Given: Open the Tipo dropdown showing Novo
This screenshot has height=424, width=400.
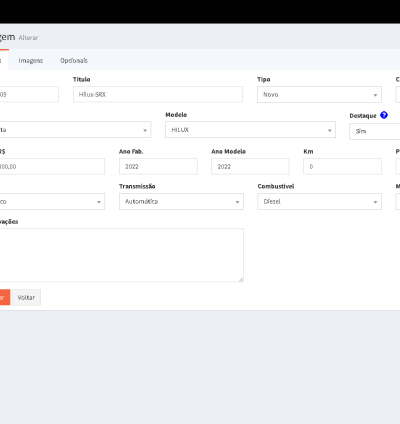Looking at the screenshot, I should coord(319,95).
